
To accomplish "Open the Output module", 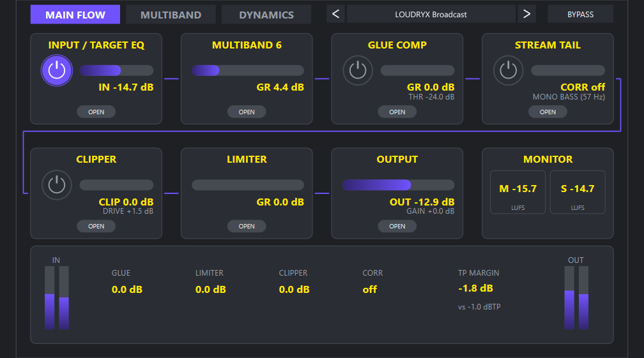I will click(x=397, y=227).
